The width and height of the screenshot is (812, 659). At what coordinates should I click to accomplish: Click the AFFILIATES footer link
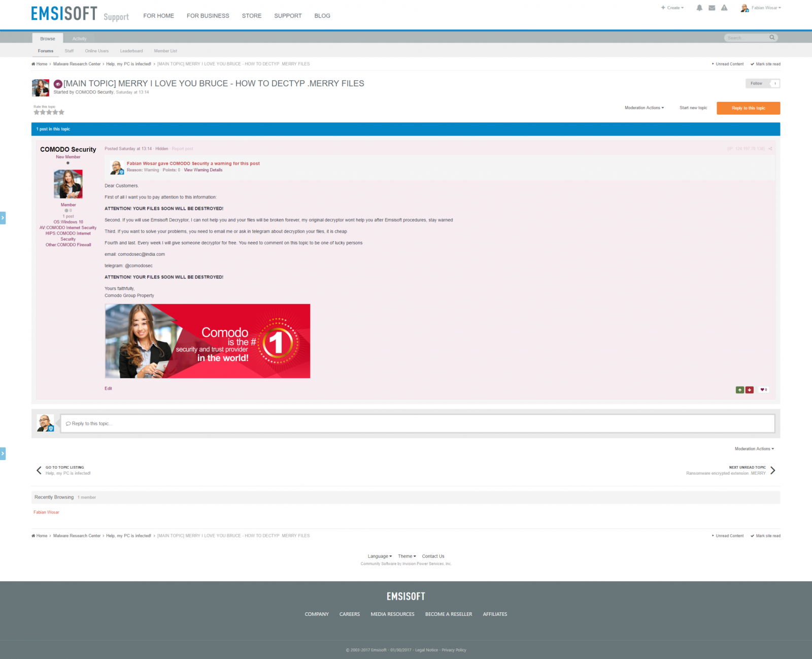click(495, 614)
